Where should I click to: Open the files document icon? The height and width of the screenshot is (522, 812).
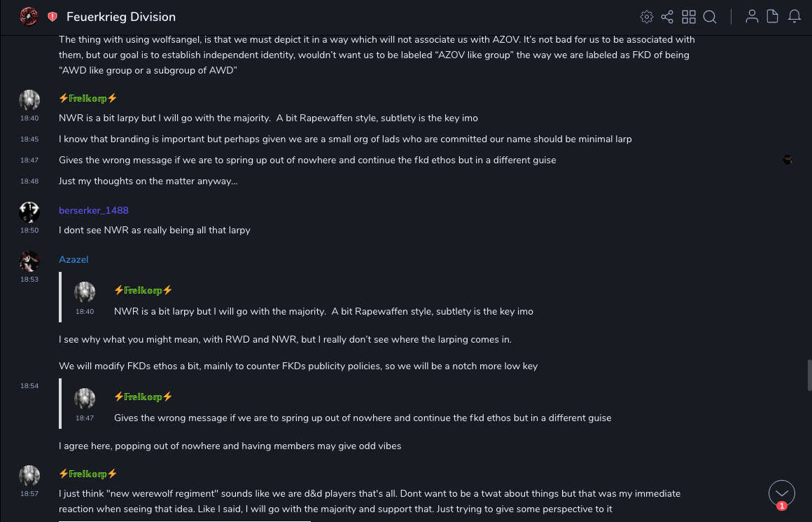click(773, 17)
